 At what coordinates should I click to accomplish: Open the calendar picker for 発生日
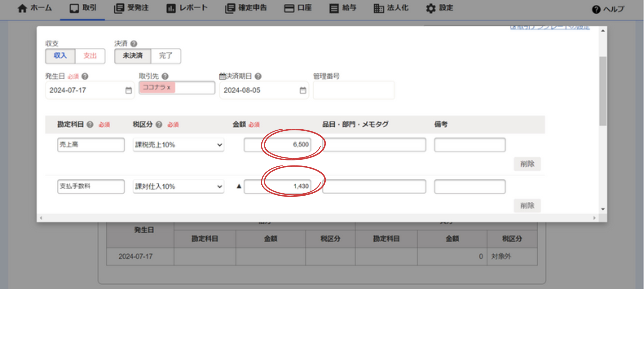click(129, 90)
